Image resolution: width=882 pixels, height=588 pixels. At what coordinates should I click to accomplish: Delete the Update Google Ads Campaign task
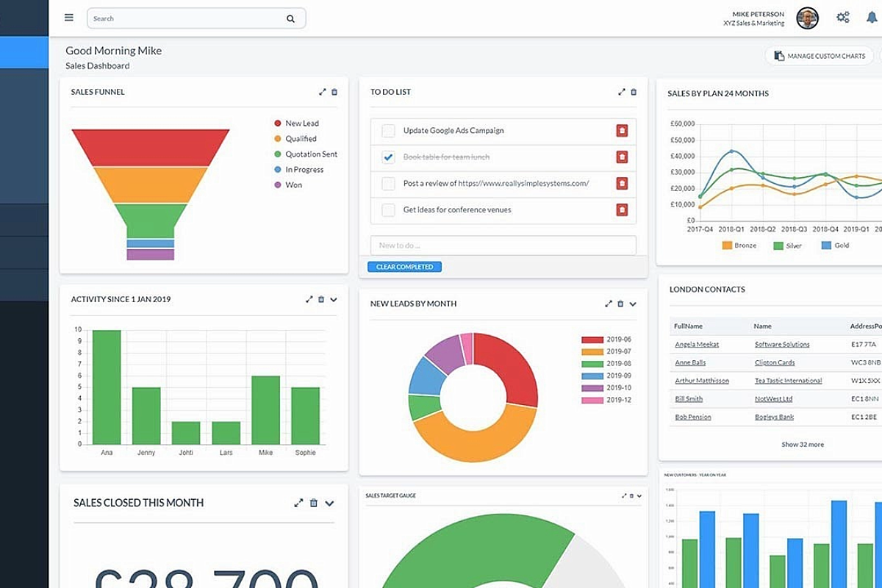pyautogui.click(x=622, y=131)
